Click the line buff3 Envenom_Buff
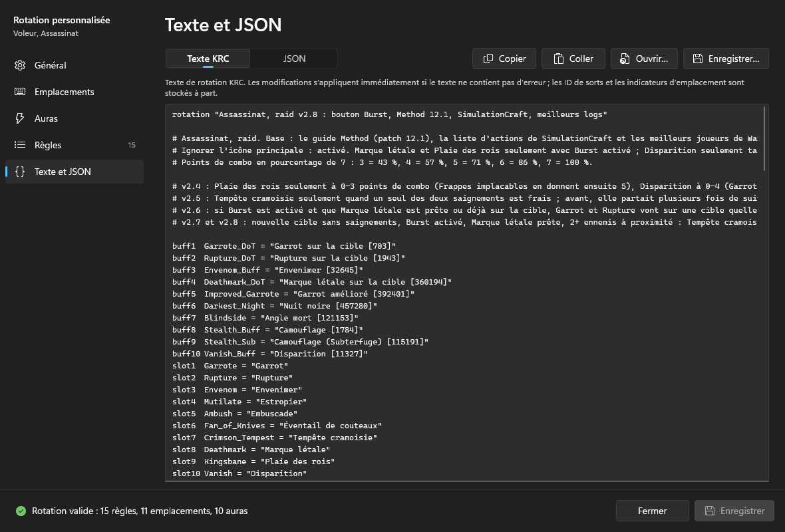This screenshot has width=785, height=532. tap(267, 270)
